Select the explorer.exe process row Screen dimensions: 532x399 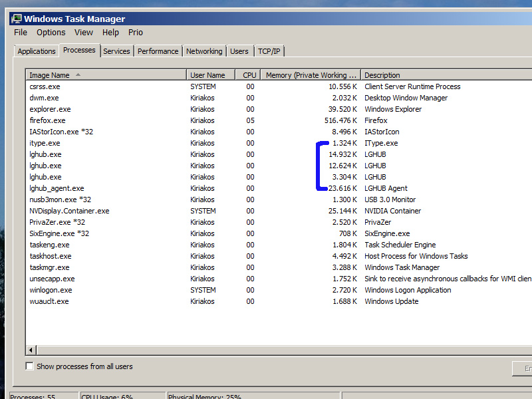(x=50, y=109)
